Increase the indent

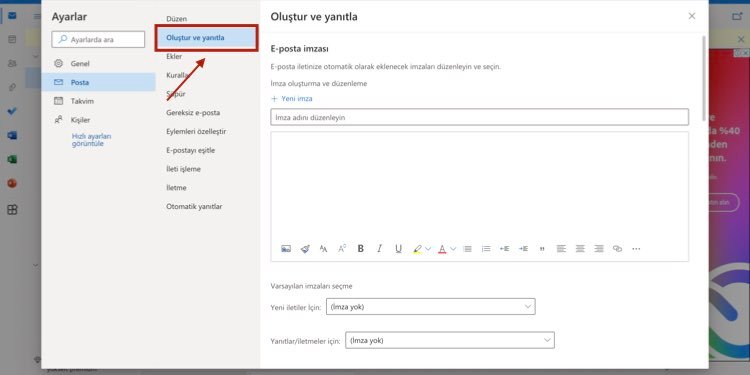[x=523, y=249]
